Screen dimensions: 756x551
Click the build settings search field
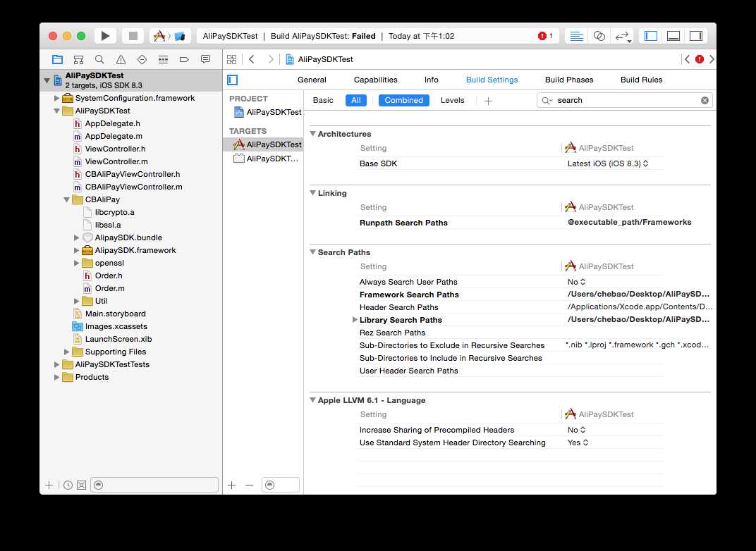tap(624, 100)
